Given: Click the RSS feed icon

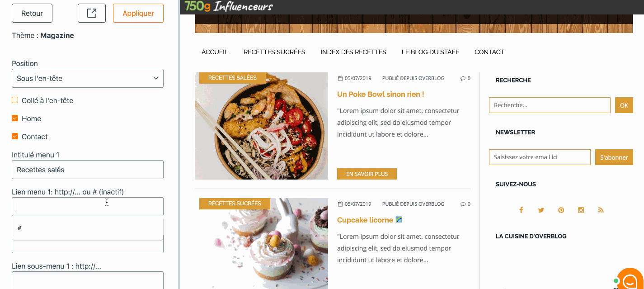Looking at the screenshot, I should coord(601,210).
